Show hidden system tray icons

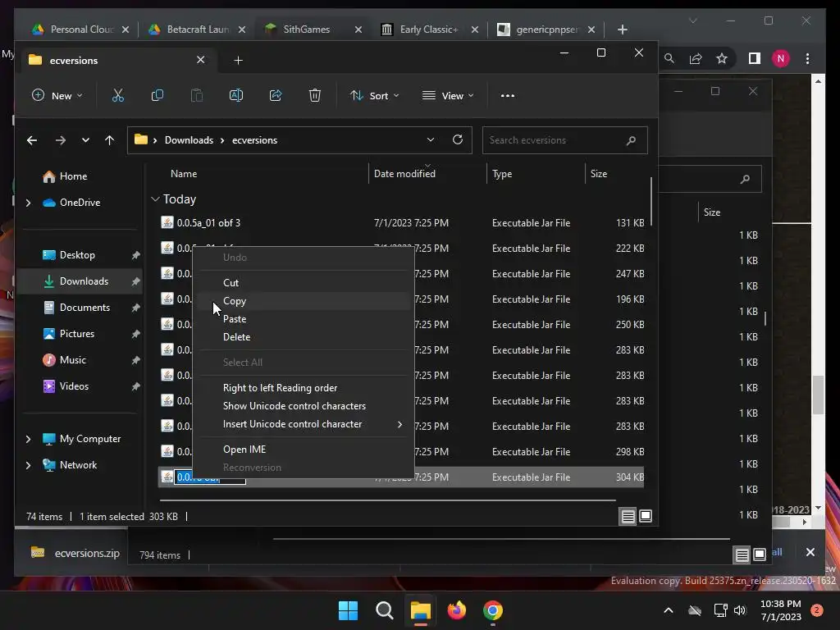[x=668, y=610]
